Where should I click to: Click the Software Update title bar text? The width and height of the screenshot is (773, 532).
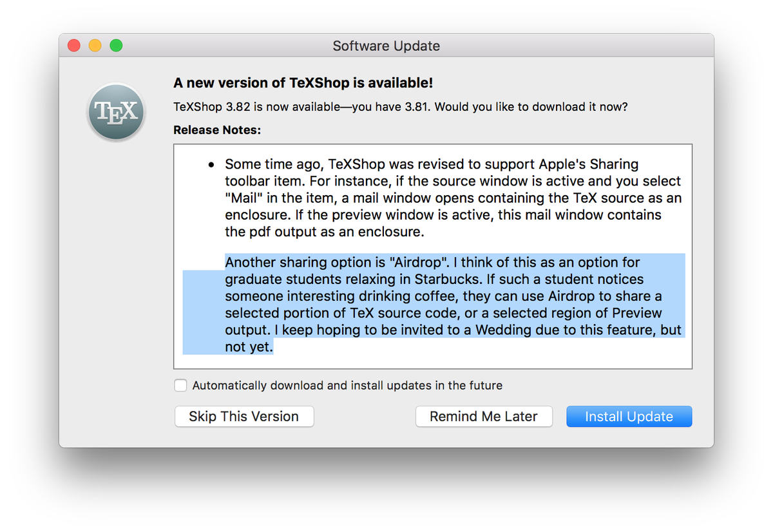click(x=386, y=46)
